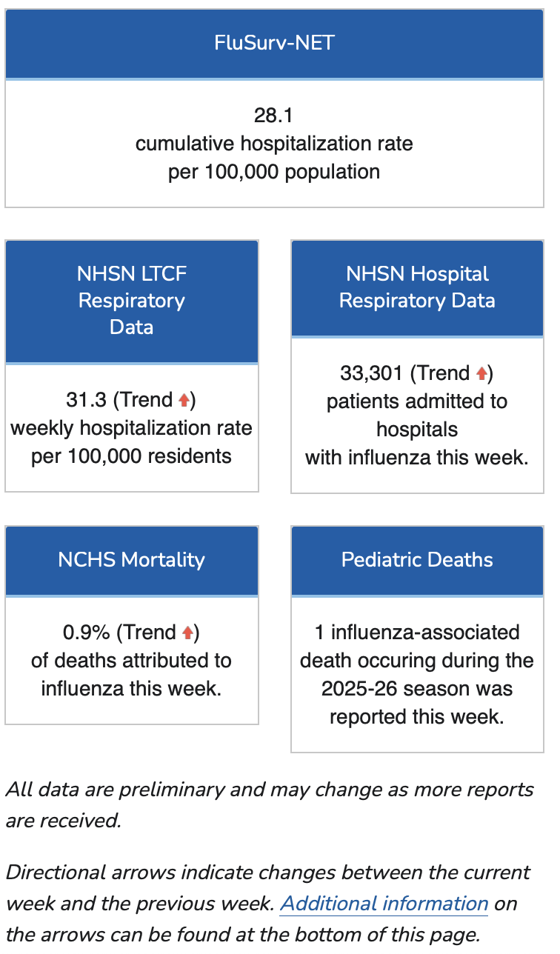Click the 28.1 cumulative rate value
The height and width of the screenshot is (954, 560).
(274, 116)
